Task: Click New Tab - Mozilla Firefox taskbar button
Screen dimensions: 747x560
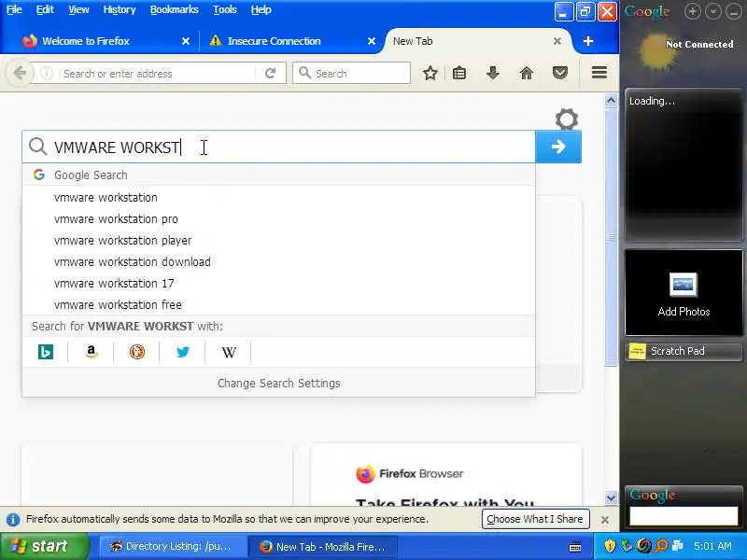Action: pos(324,547)
